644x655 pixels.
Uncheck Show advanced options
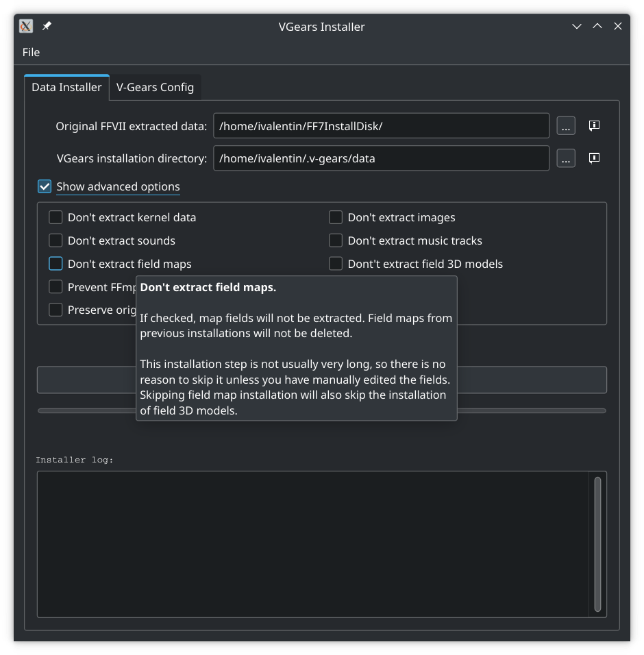coord(45,186)
